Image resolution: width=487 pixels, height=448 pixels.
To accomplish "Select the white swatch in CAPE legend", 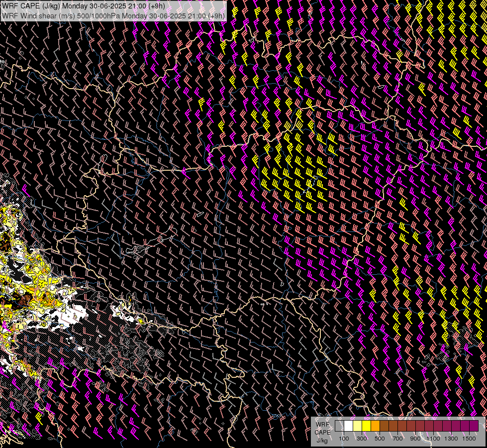I will coord(349,426).
